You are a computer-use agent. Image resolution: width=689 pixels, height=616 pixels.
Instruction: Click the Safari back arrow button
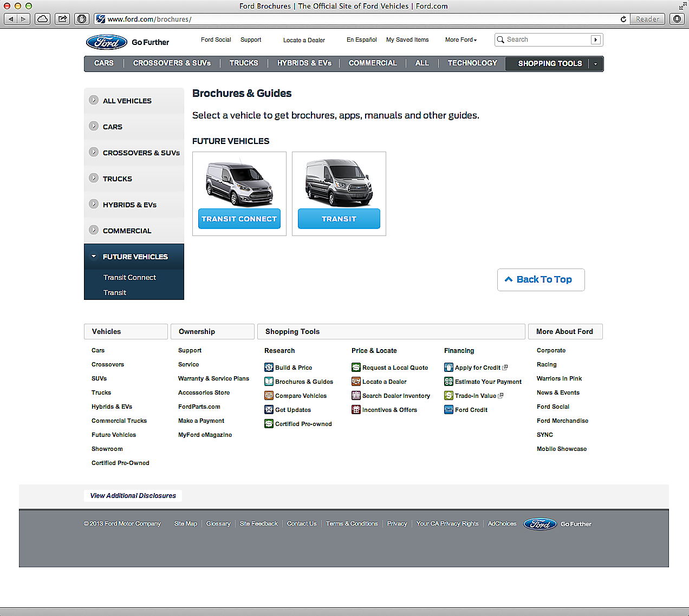tap(11, 19)
